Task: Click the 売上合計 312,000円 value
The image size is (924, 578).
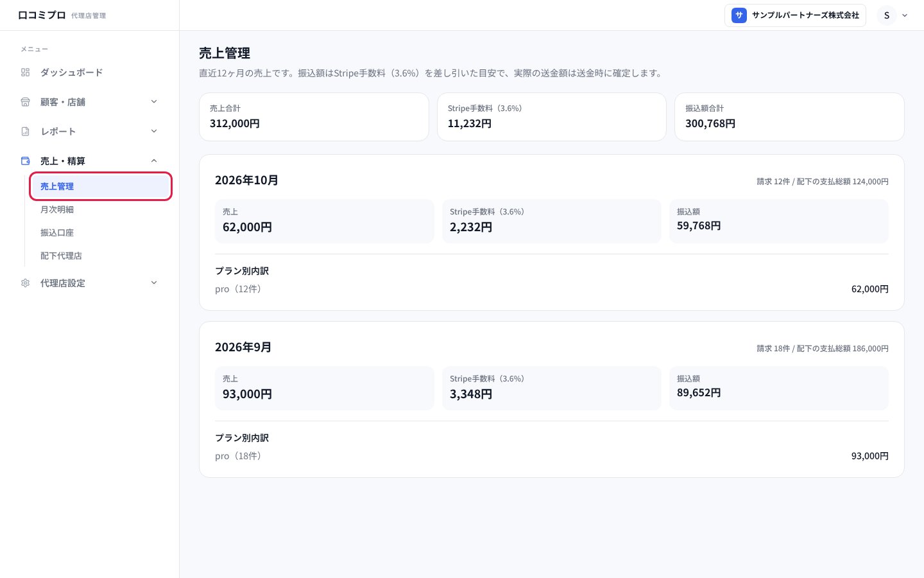Action: [235, 123]
